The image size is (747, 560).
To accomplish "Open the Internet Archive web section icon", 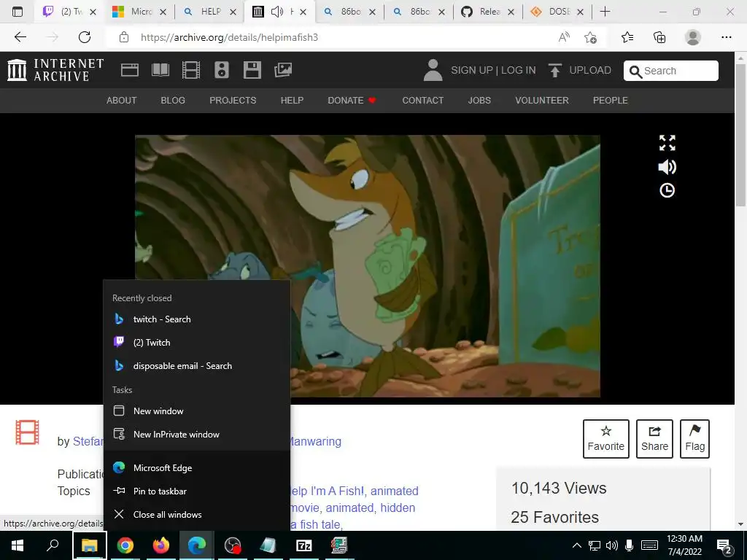I will tap(130, 70).
